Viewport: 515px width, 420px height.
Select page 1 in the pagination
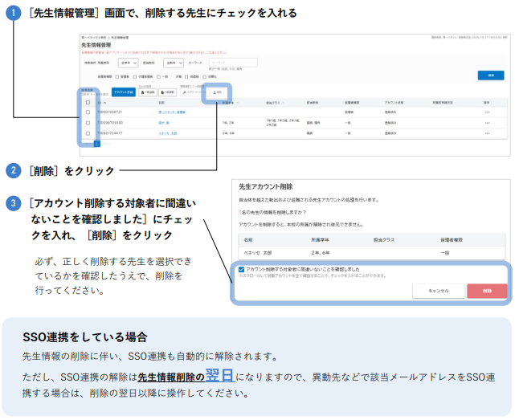[x=97, y=144]
